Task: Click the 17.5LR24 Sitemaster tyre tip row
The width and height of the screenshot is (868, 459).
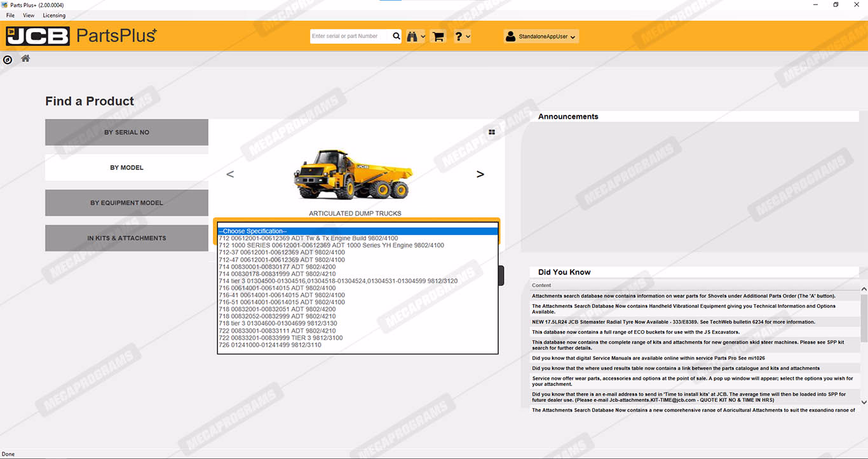Action: (x=695, y=322)
